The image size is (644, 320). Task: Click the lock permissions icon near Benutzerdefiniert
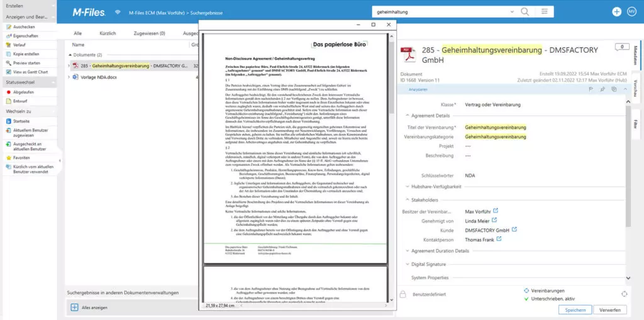(403, 294)
